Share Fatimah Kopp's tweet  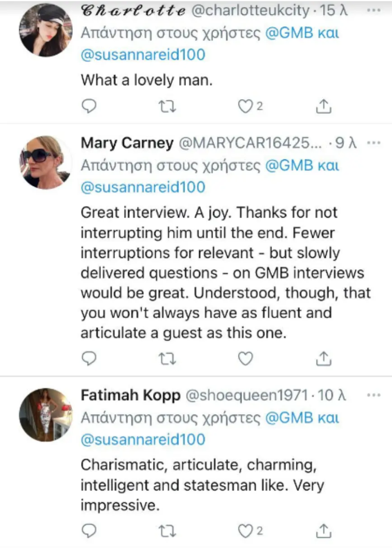(x=324, y=531)
